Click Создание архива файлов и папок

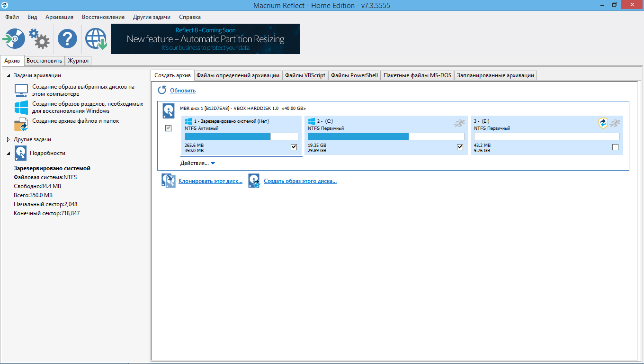[x=76, y=121]
